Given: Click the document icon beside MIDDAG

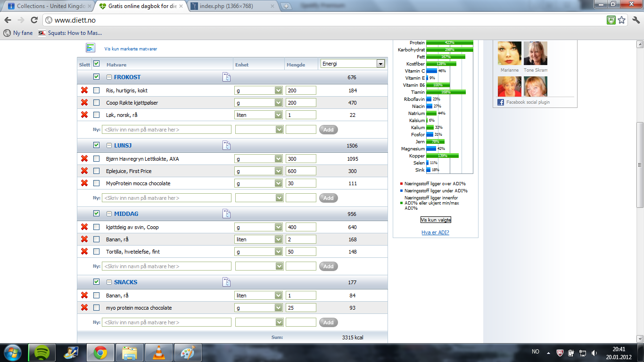Looking at the screenshot, I should (227, 214).
